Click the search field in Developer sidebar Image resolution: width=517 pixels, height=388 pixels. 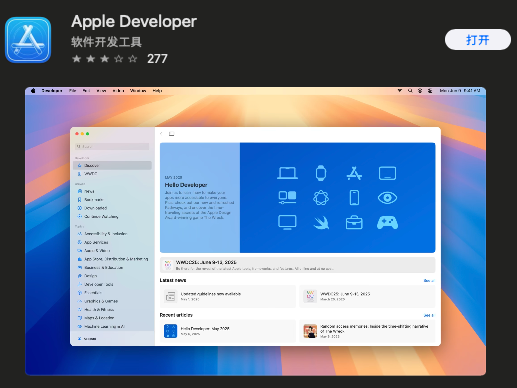point(112,146)
